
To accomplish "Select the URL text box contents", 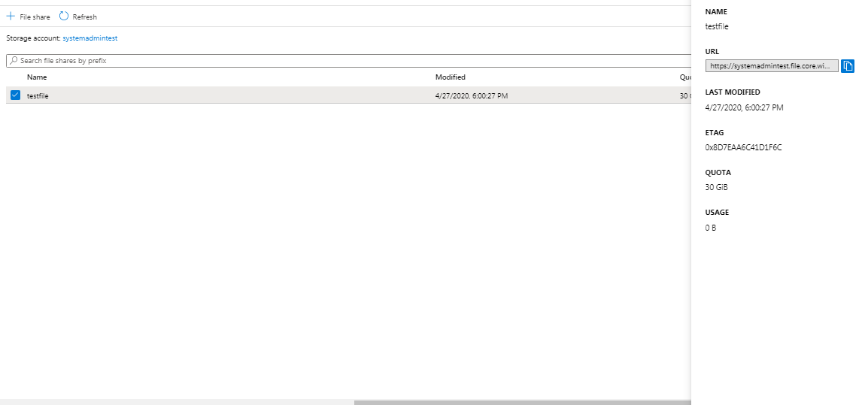I will (x=771, y=66).
